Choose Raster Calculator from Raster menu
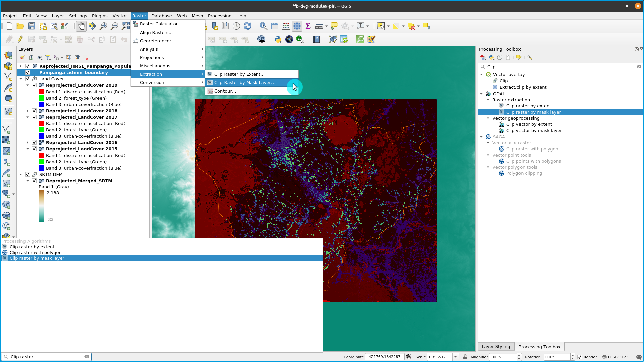Image resolution: width=644 pixels, height=362 pixels. (x=168, y=24)
